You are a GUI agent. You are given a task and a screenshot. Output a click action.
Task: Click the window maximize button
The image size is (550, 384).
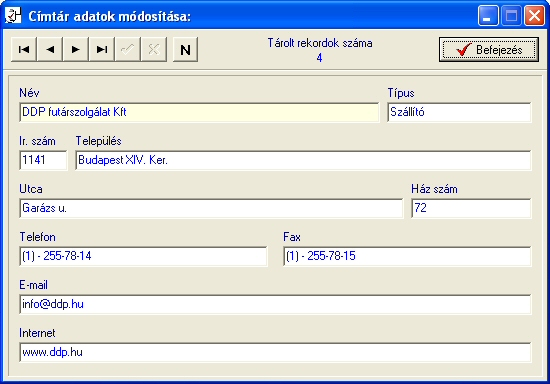pyautogui.click(x=511, y=16)
